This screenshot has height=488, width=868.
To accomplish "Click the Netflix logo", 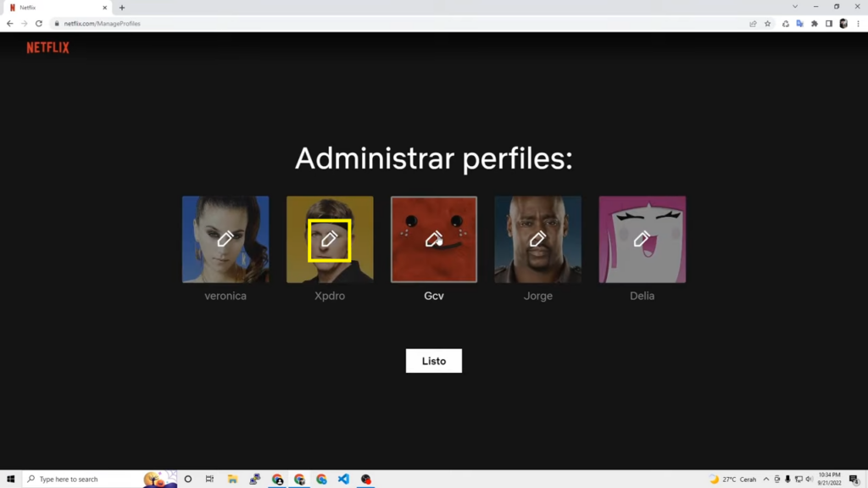I will click(x=47, y=47).
